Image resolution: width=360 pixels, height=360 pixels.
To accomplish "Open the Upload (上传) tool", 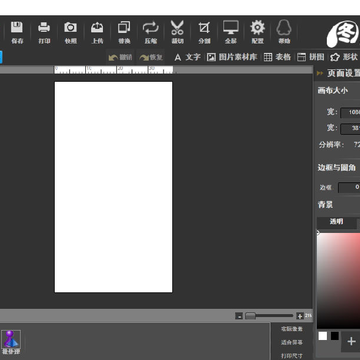I will pyautogui.click(x=97, y=27).
